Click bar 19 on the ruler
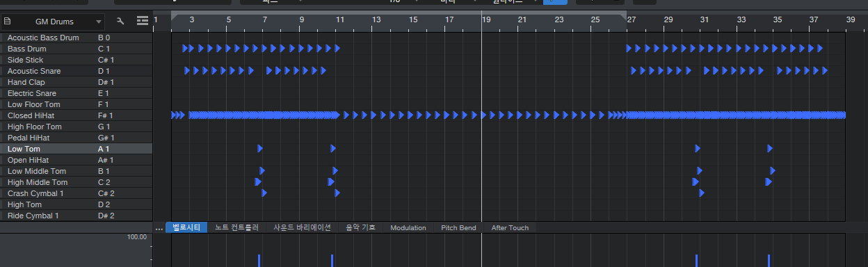This screenshot has width=868, height=267. pos(486,20)
